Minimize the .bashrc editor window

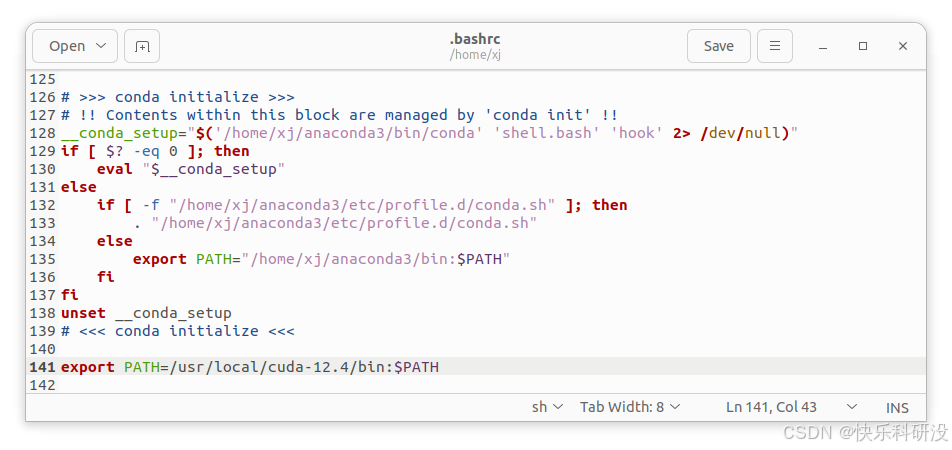point(823,46)
